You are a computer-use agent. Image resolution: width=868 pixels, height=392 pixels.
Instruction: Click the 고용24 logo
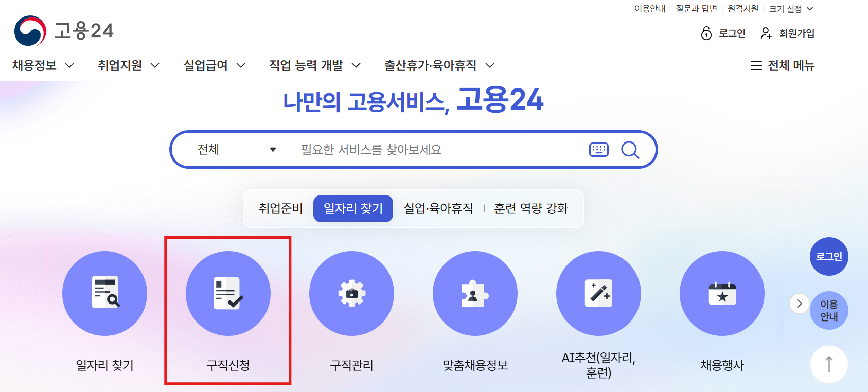point(64,31)
